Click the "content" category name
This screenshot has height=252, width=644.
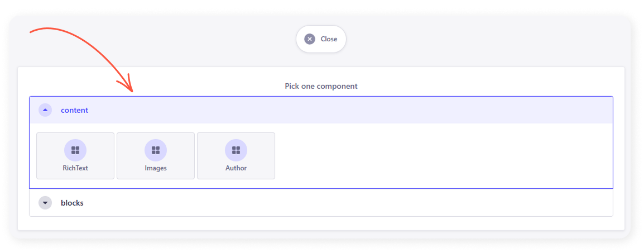tap(74, 110)
